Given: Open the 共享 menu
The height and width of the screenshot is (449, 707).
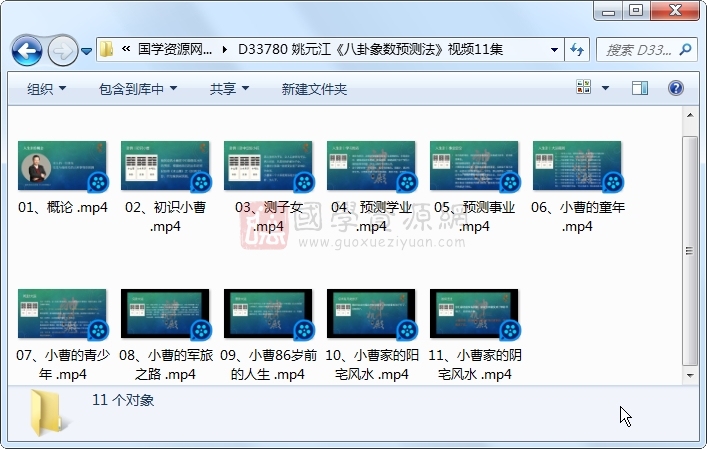Looking at the screenshot, I should 229,89.
